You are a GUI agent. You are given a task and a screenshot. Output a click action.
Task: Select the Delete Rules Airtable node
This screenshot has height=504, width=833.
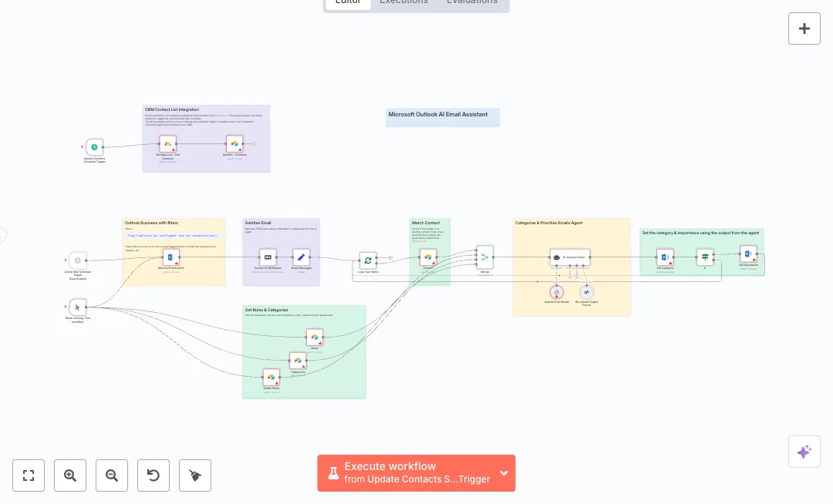[x=271, y=377]
